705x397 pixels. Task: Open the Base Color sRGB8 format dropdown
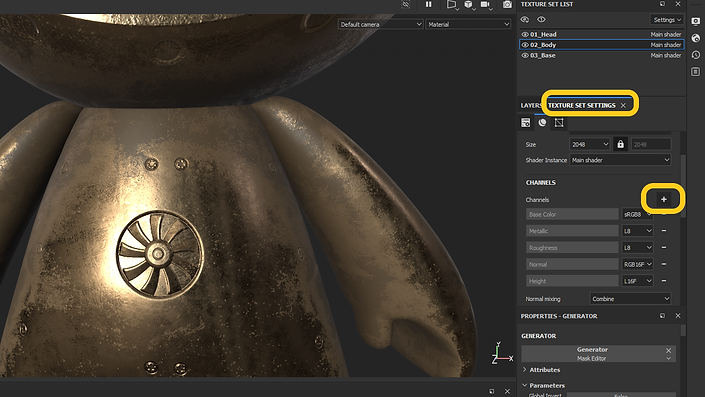coord(637,214)
